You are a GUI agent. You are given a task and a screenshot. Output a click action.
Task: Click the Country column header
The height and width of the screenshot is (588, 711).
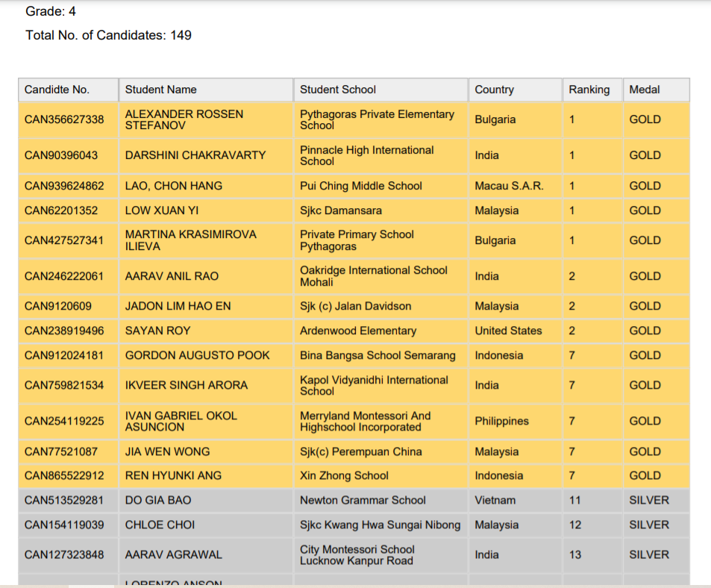click(494, 90)
